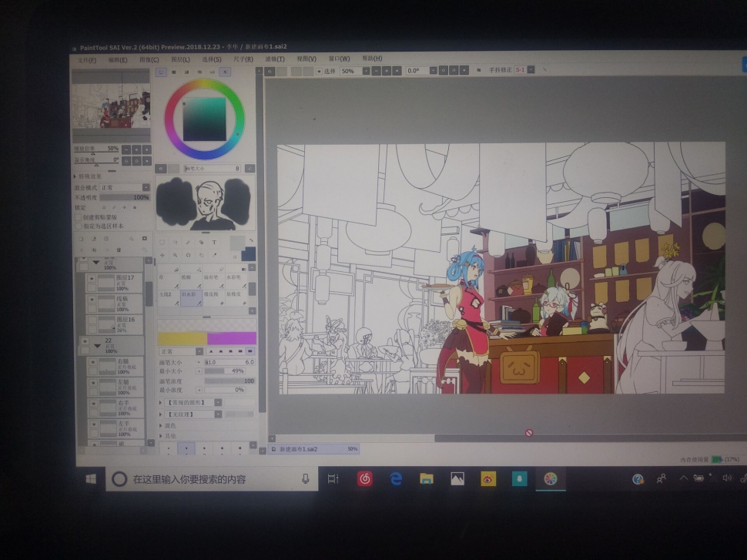Viewport: 747px width, 560px height.
Task: Select the Magic Wand tool
Action: 188,243
